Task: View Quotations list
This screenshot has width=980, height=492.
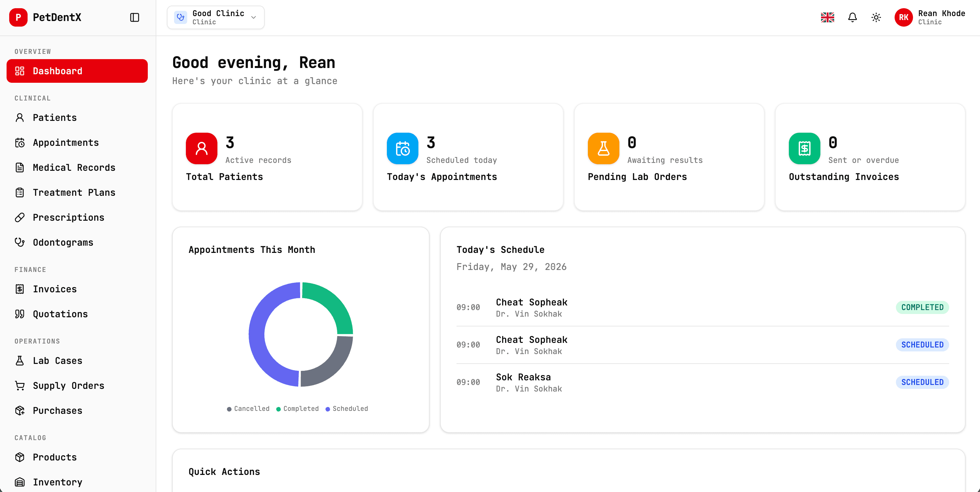Action: 77,314
